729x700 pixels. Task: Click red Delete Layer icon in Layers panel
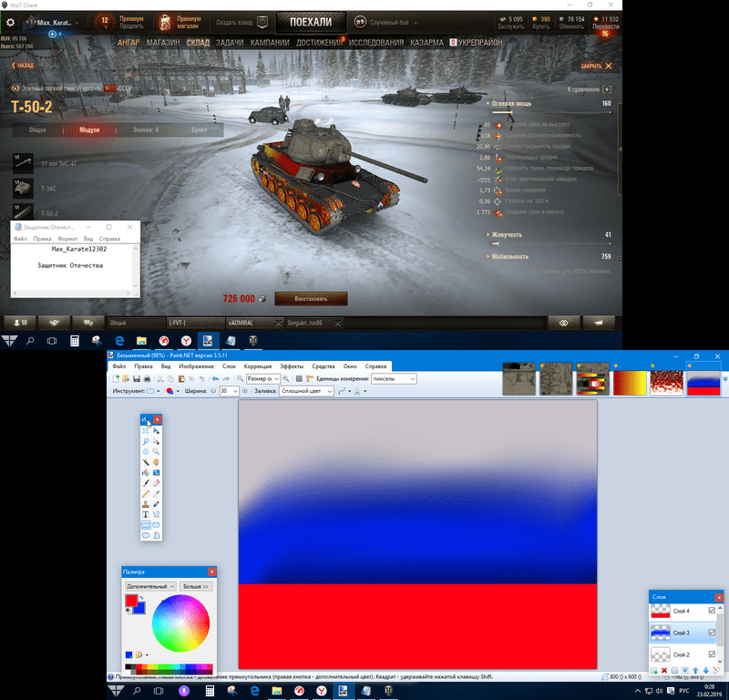(x=664, y=670)
